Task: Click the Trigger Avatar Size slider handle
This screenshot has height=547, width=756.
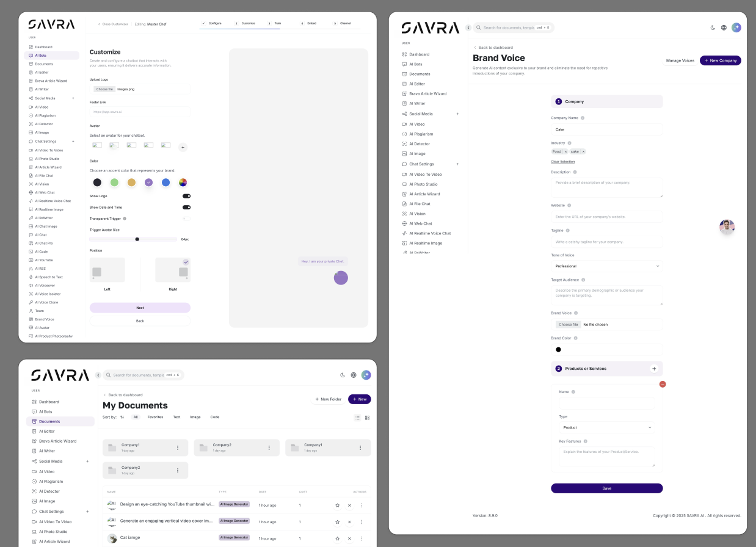Action: pos(137,239)
